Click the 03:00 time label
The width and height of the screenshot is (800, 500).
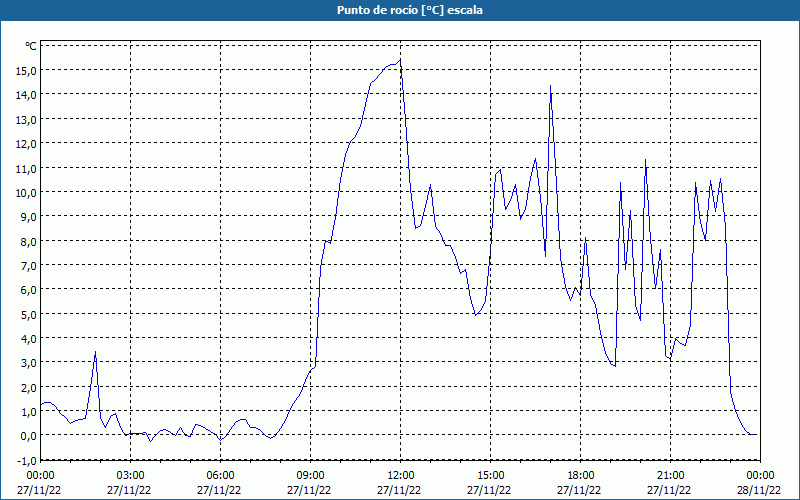pos(131,476)
